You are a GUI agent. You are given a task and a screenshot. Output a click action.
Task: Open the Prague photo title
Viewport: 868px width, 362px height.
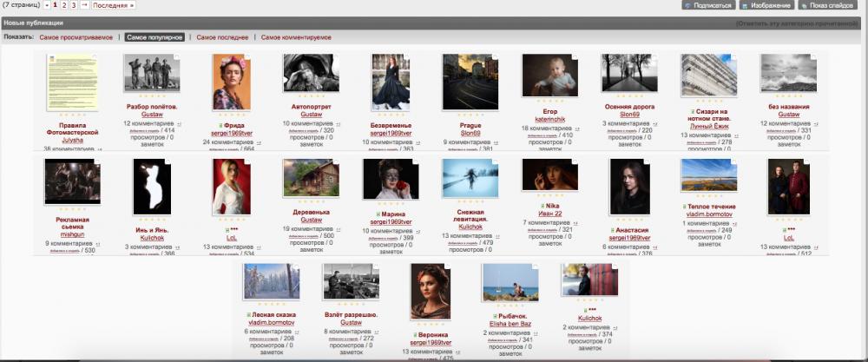coord(470,126)
